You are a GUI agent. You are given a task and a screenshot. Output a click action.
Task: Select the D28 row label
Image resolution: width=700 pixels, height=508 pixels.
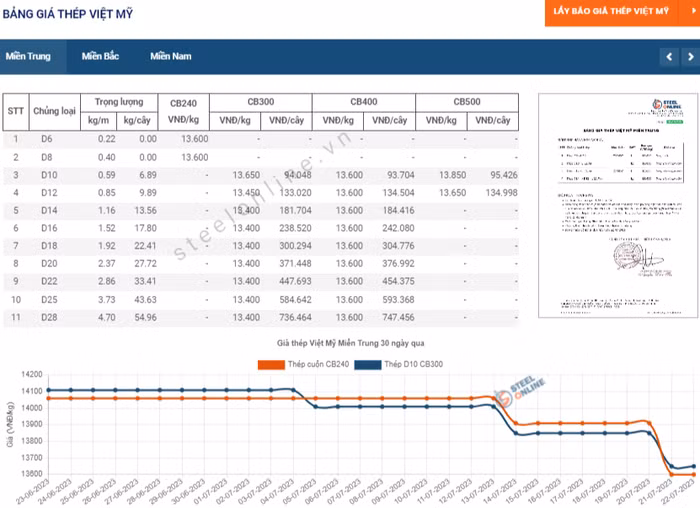tap(49, 317)
